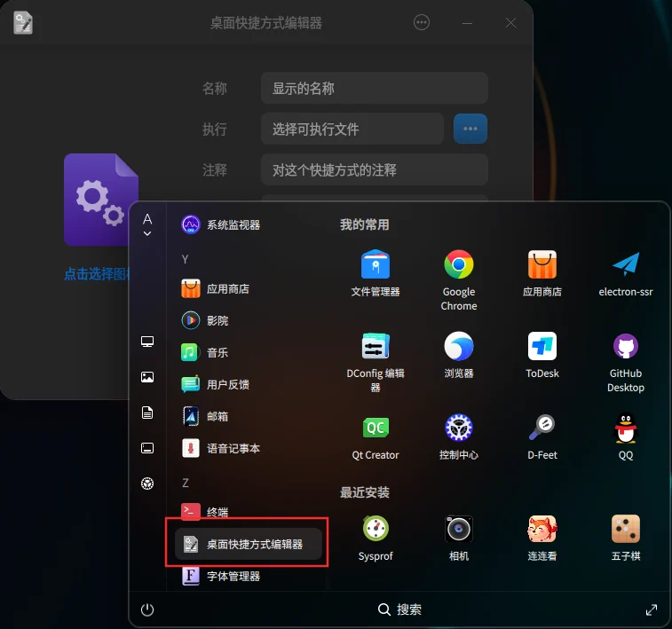Open 应用商店 in 我的常用 grid
Screen dimensions: 672x629
[x=542, y=273]
